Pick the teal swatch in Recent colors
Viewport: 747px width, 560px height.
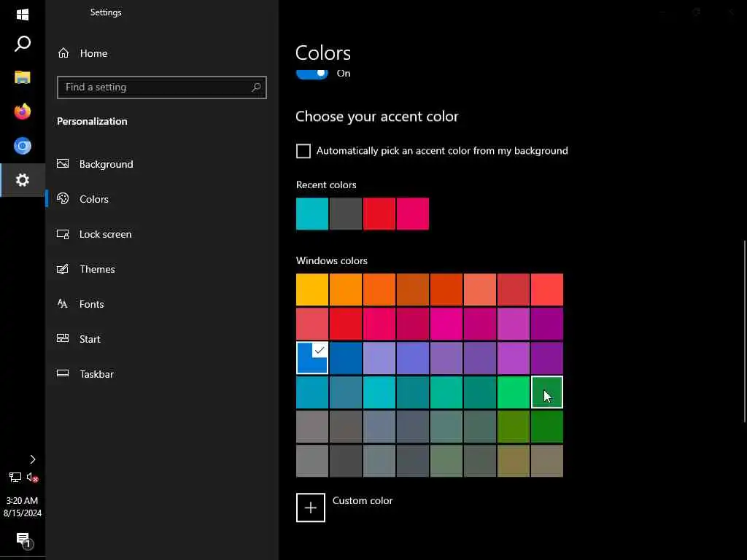click(312, 214)
